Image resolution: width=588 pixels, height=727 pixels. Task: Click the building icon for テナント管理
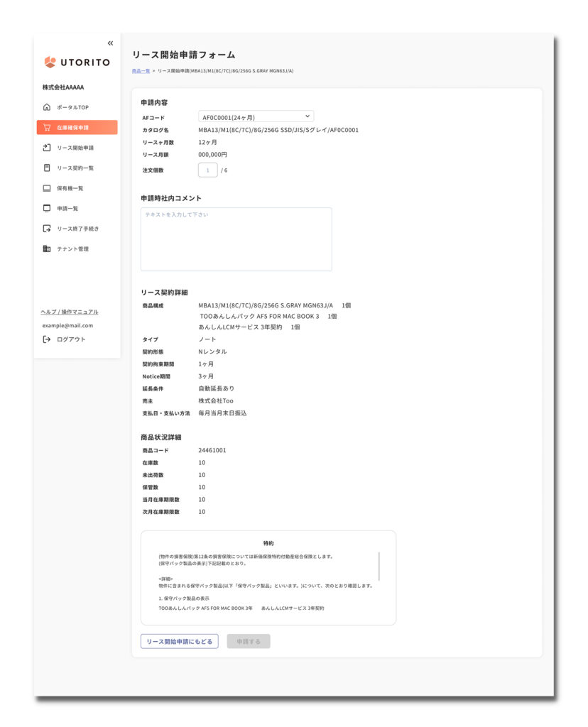[47, 249]
